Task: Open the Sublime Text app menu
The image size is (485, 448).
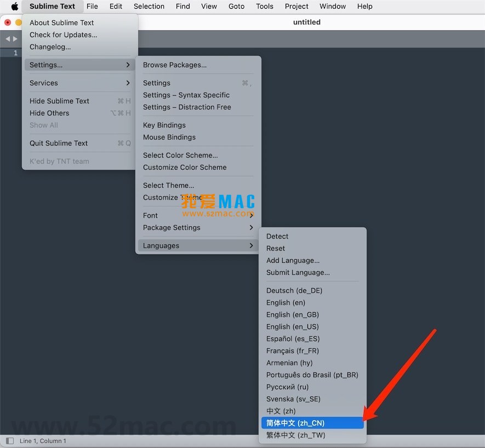Action: [52, 6]
